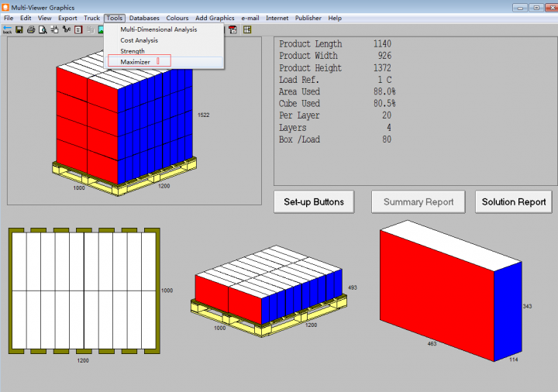Open the Databases menu
Screen dimensions: 558x392
pyautogui.click(x=144, y=18)
